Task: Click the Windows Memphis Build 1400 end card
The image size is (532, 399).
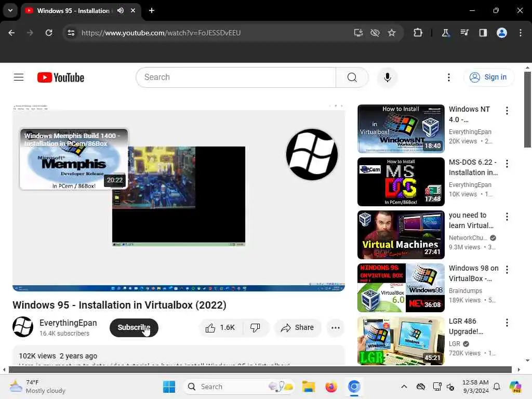Action: pyautogui.click(x=74, y=159)
